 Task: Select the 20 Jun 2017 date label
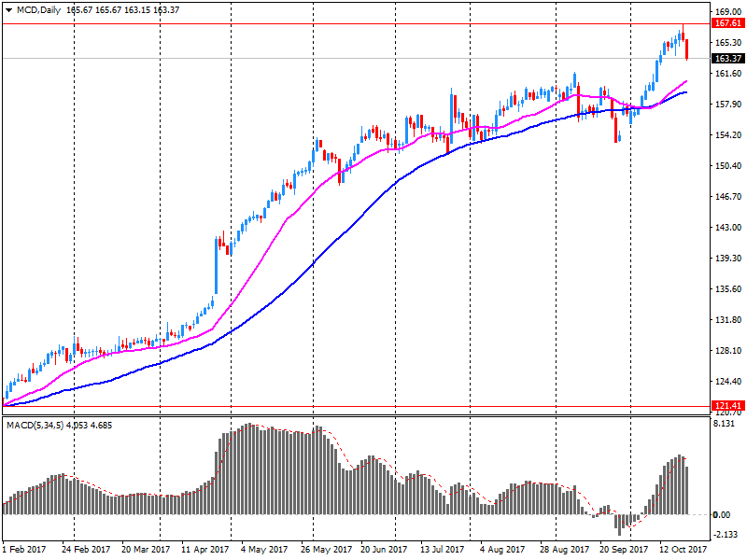[x=384, y=549]
